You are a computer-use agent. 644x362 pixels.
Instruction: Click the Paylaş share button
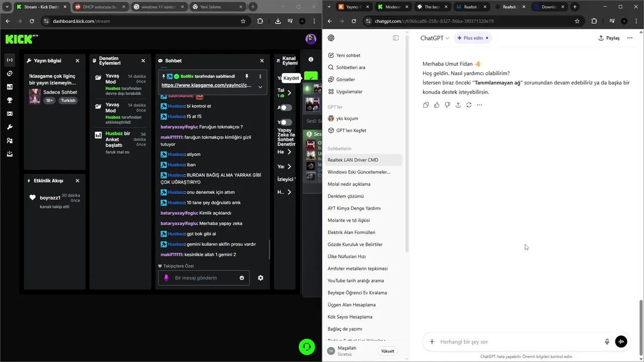(609, 38)
